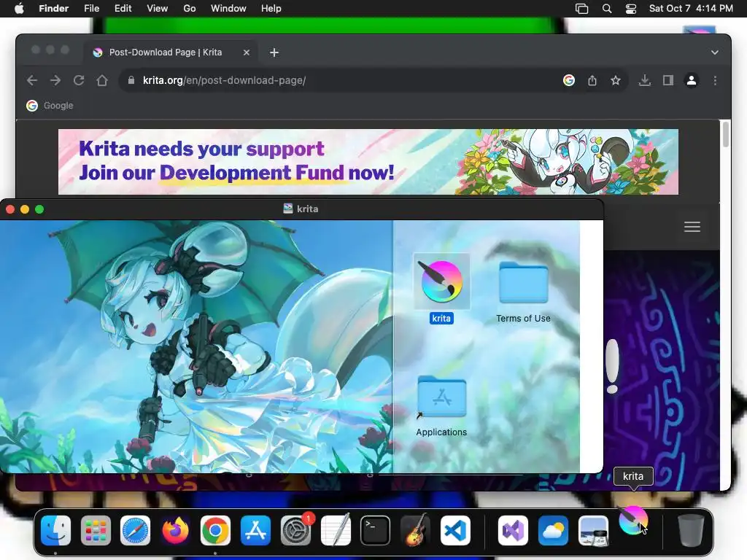Screen dimensions: 747x560
Task: Click the krita.org address bar
Action: 343,80
